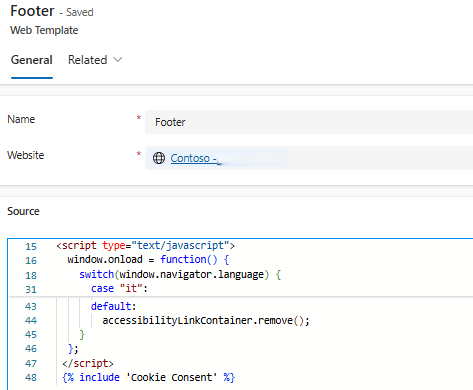Click the Source section label
Screen dimensions: 473x390
[x=23, y=211]
